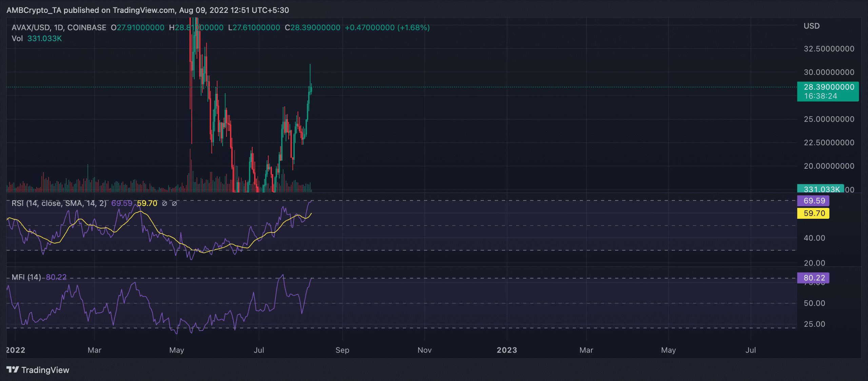Click the yellow 59.70 RSI-MA axis tag
Image resolution: width=868 pixels, height=381 pixels.
point(813,213)
